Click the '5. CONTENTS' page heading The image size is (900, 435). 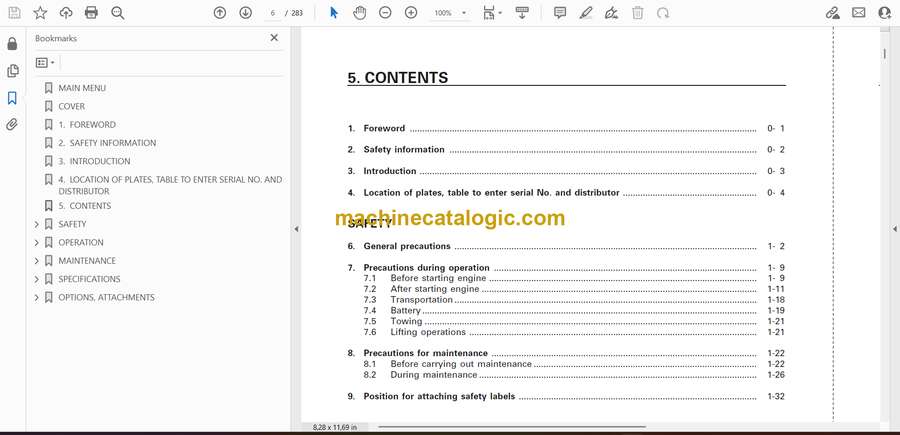tap(398, 78)
